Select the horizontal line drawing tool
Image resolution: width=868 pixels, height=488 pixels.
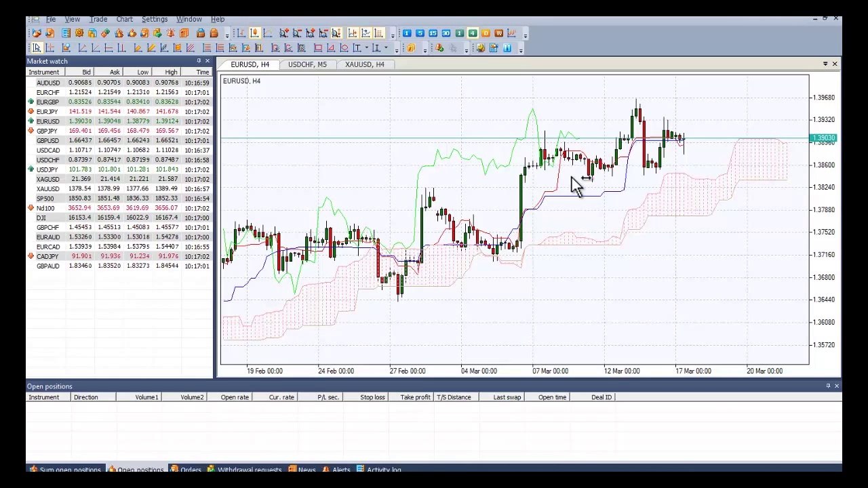coord(108,48)
